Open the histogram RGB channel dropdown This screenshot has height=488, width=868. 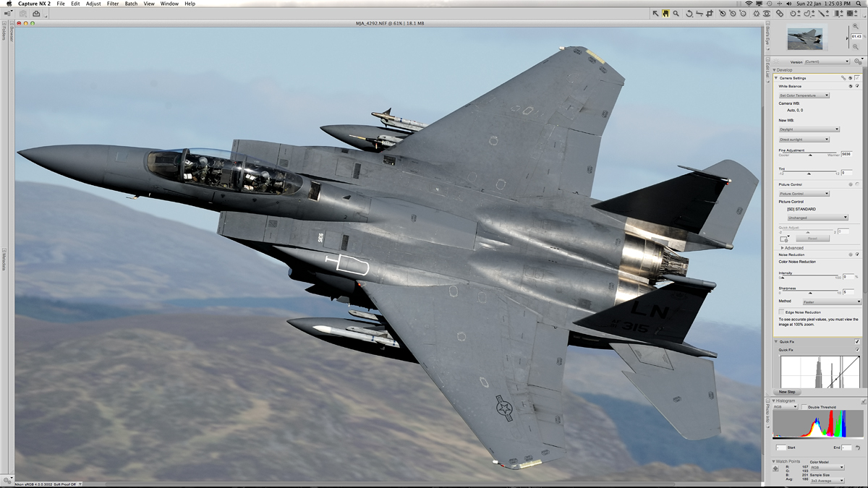pos(785,407)
